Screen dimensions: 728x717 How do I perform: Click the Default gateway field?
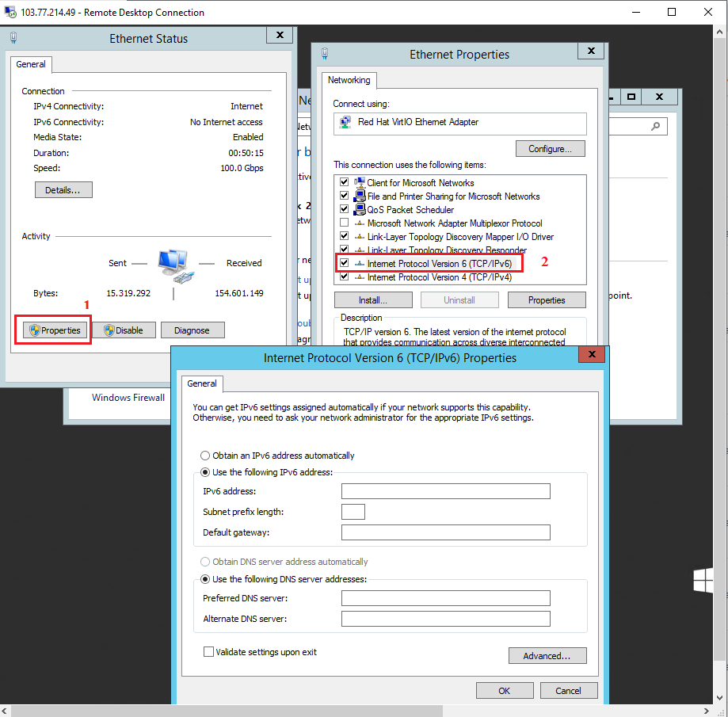(446, 532)
